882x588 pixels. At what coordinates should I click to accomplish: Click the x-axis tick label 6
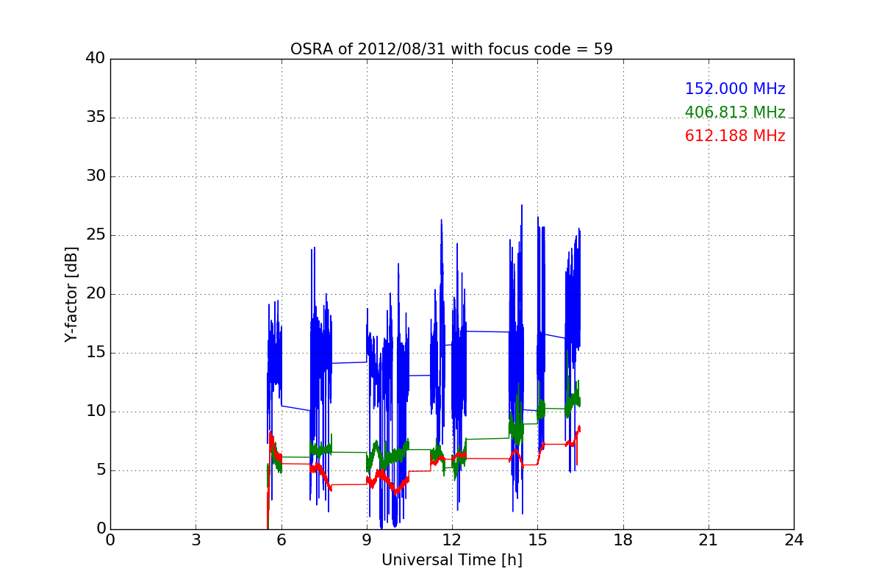click(x=282, y=539)
